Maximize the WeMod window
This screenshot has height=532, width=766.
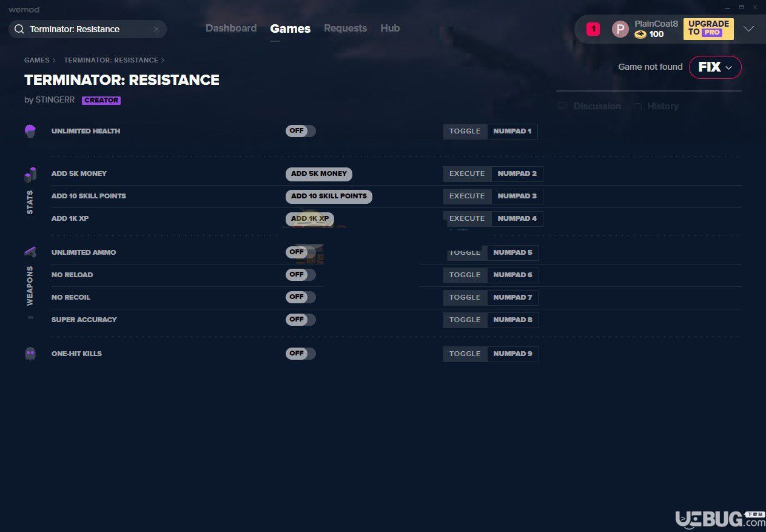coord(741,7)
